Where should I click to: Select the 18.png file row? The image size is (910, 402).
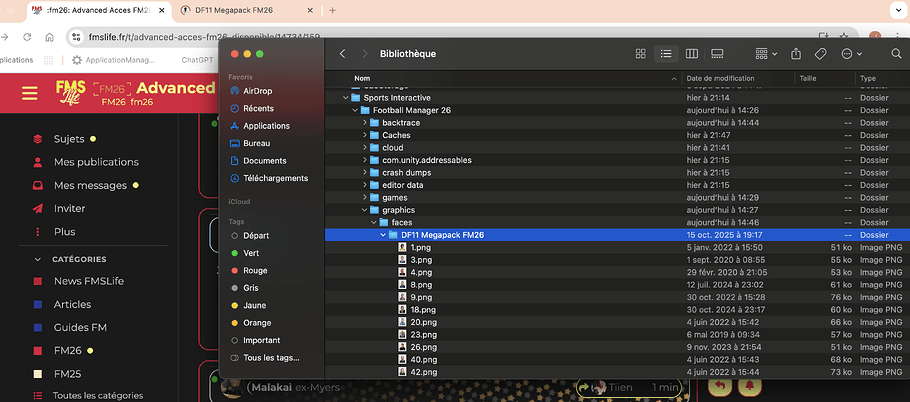[x=420, y=310]
